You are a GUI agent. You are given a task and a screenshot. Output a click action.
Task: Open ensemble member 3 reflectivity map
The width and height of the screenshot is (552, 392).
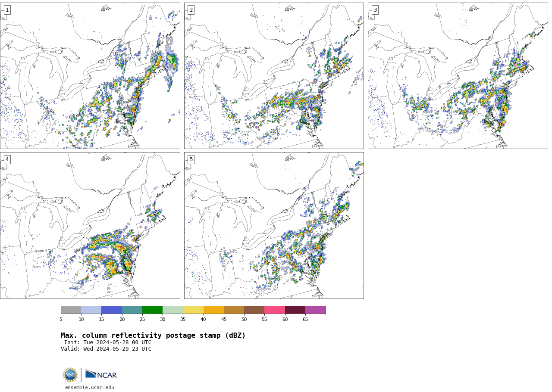point(458,76)
